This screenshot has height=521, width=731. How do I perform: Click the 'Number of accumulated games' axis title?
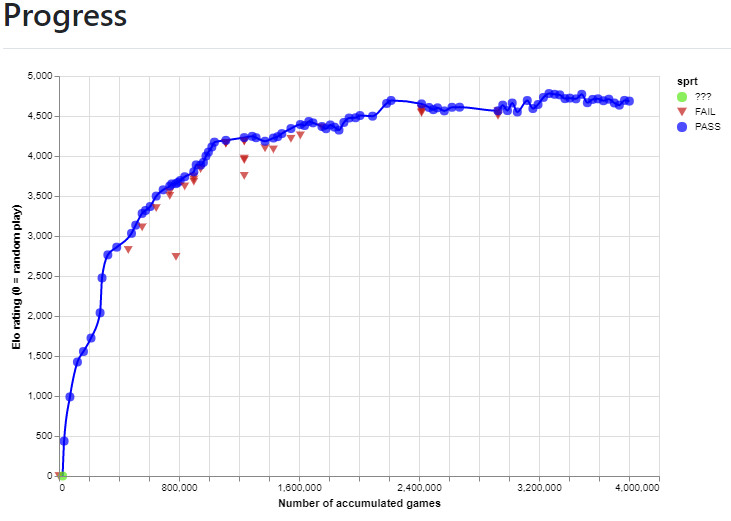click(359, 503)
